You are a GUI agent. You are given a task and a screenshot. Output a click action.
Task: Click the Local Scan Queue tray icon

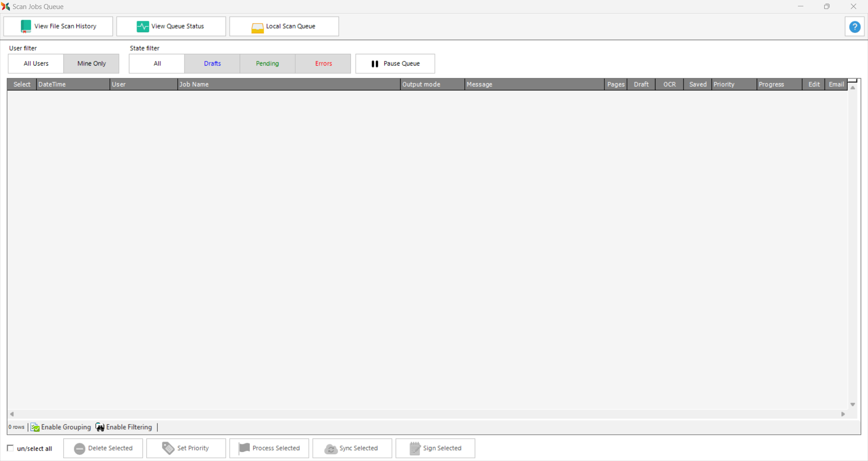(x=257, y=28)
